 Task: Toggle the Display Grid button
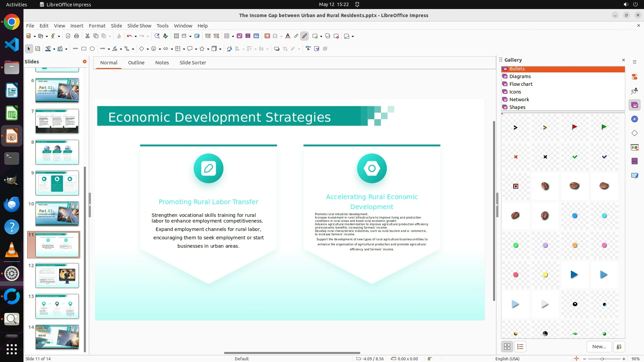[x=176, y=36]
